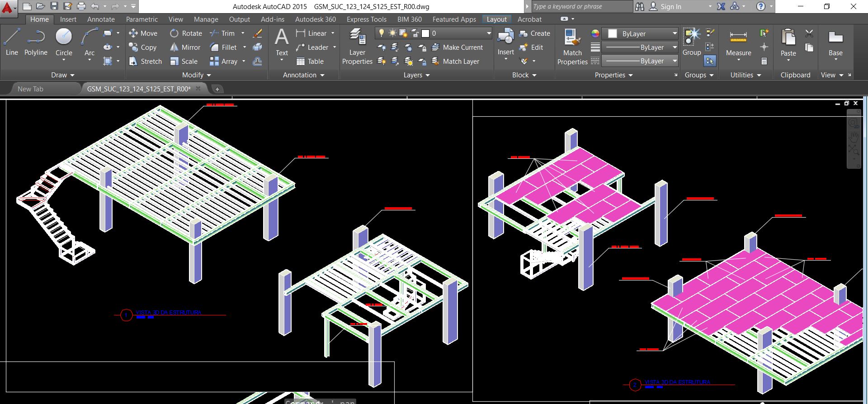Click the Stretch modify tool
868x404 pixels.
point(145,62)
